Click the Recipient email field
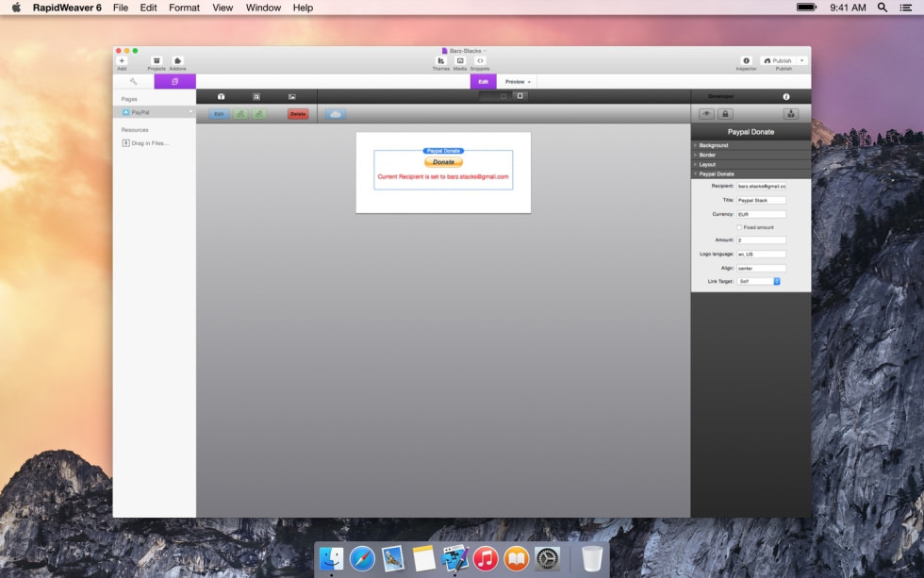 [x=762, y=186]
